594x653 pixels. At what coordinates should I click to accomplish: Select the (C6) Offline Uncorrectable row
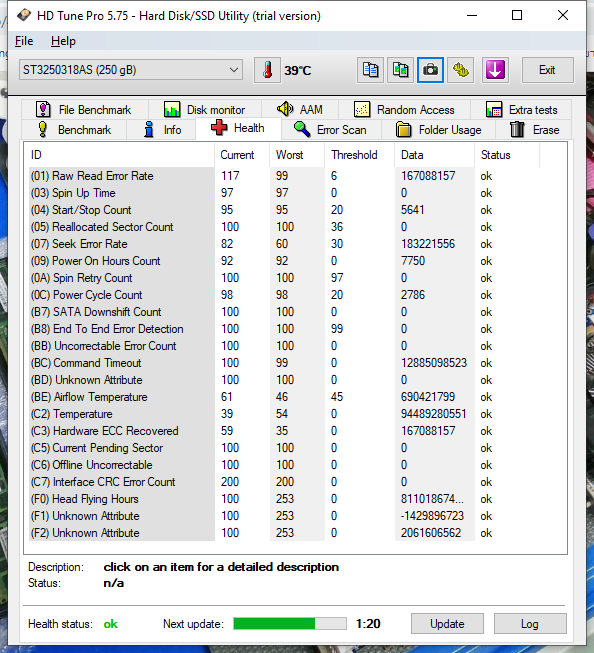(284, 465)
